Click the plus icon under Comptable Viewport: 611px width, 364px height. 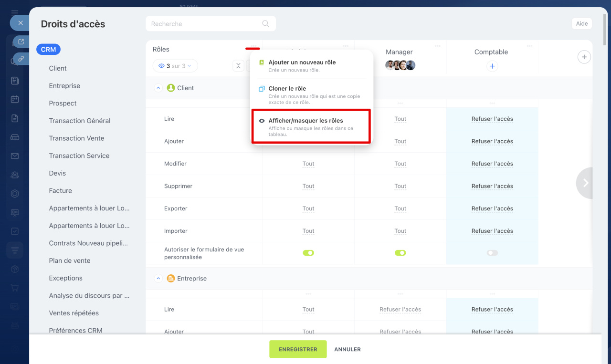click(x=492, y=66)
